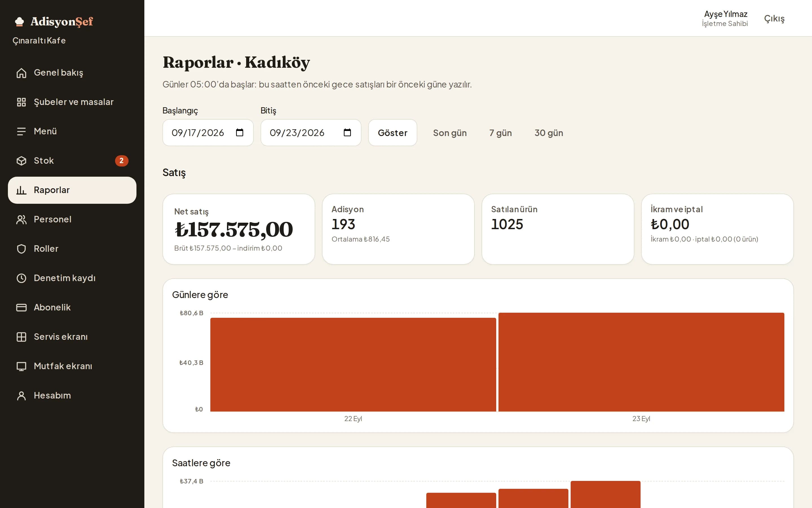Select the 7 gün quick range
812x508 pixels.
[501, 133]
